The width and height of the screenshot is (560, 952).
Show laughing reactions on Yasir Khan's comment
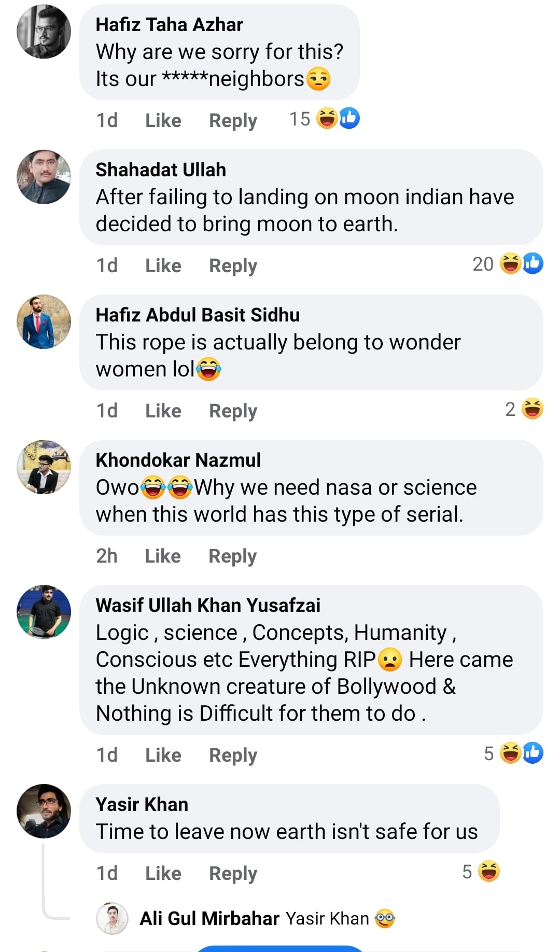[488, 872]
